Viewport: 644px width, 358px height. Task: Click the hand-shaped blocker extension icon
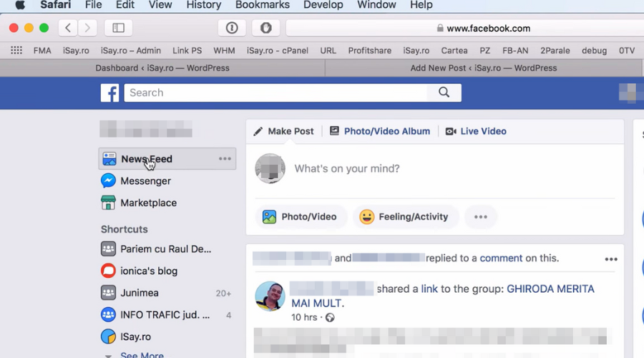point(265,28)
